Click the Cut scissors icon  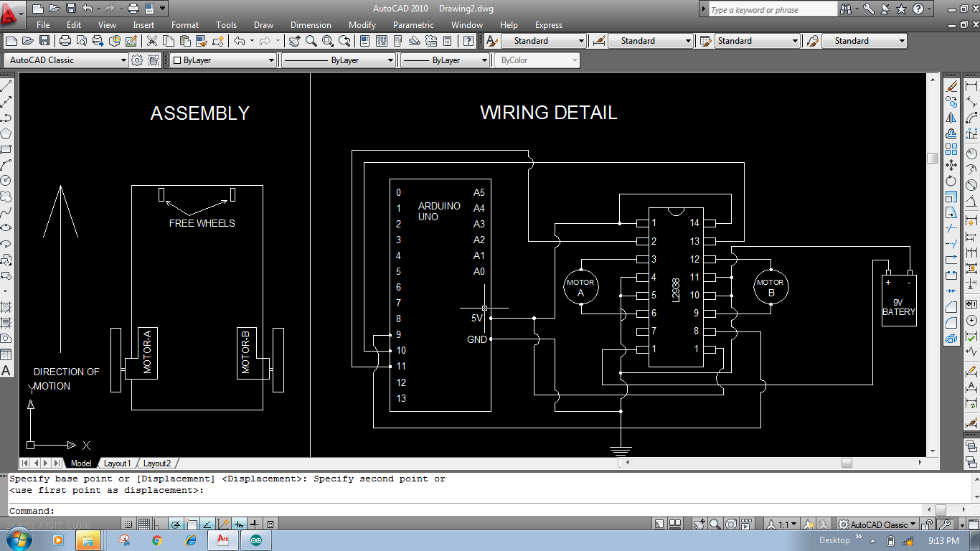point(152,41)
